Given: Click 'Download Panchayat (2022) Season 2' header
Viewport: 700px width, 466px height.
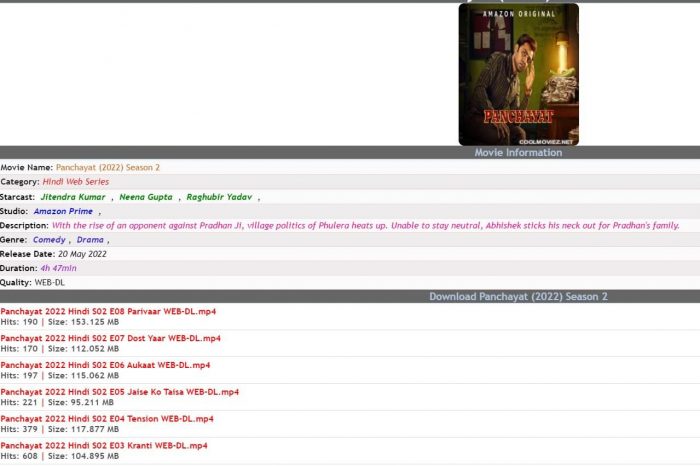Looking at the screenshot, I should point(518,297).
